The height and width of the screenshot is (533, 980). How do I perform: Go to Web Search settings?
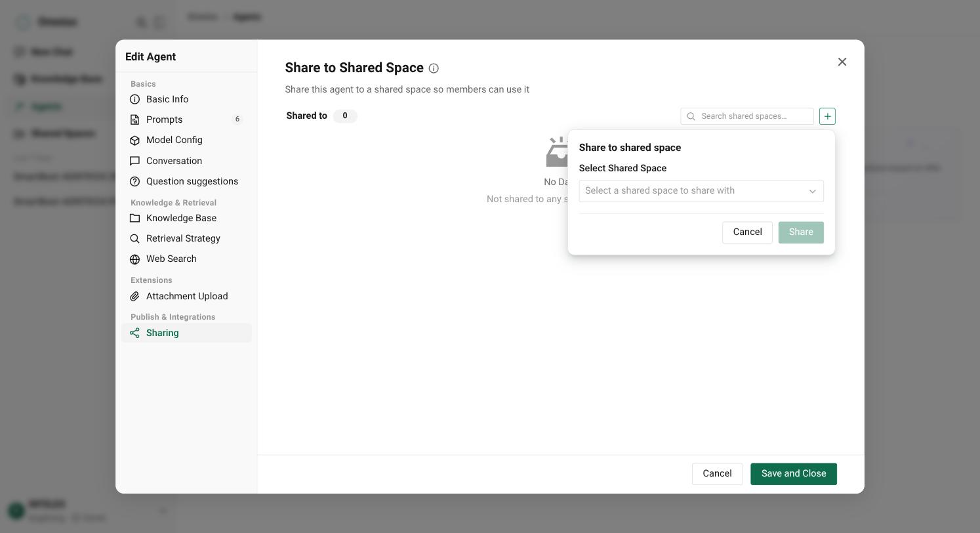[186, 259]
